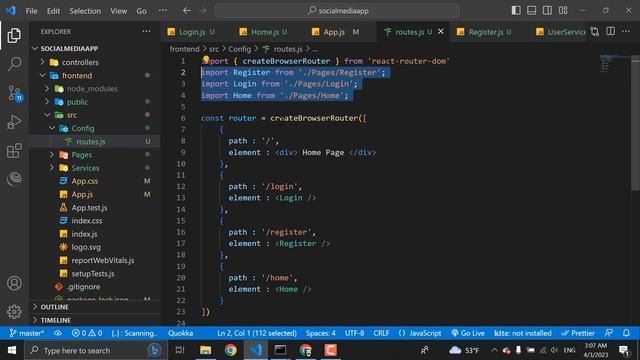Screen dimensions: 640x360
Task: Split the editor to the right
Action: pos(611,31)
